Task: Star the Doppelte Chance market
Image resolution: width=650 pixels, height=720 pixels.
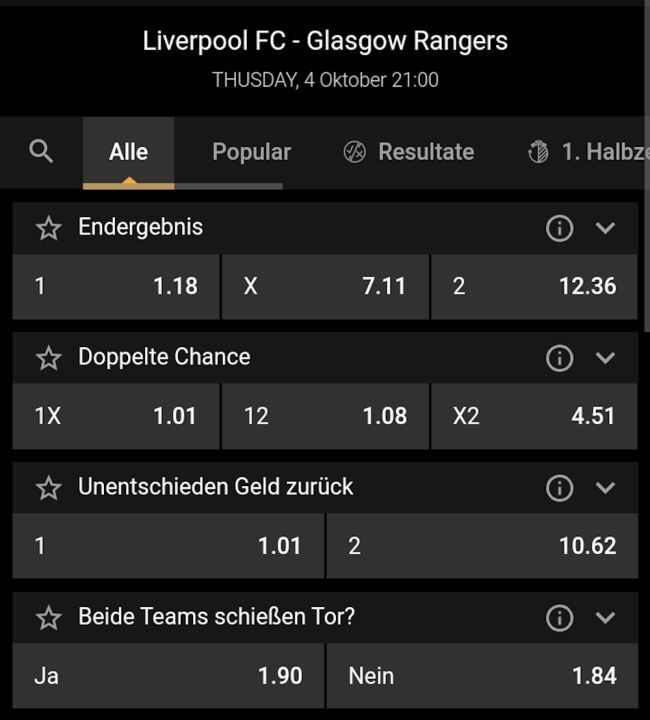Action: pos(48,358)
